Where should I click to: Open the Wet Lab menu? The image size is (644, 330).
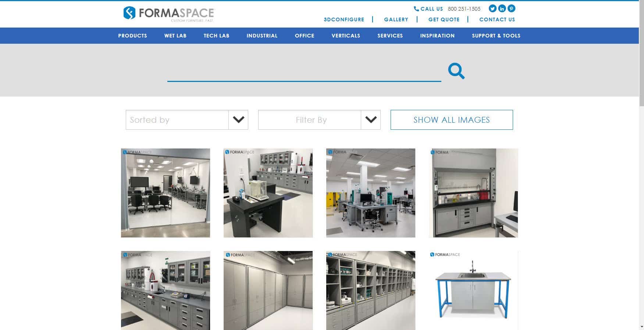(175, 36)
